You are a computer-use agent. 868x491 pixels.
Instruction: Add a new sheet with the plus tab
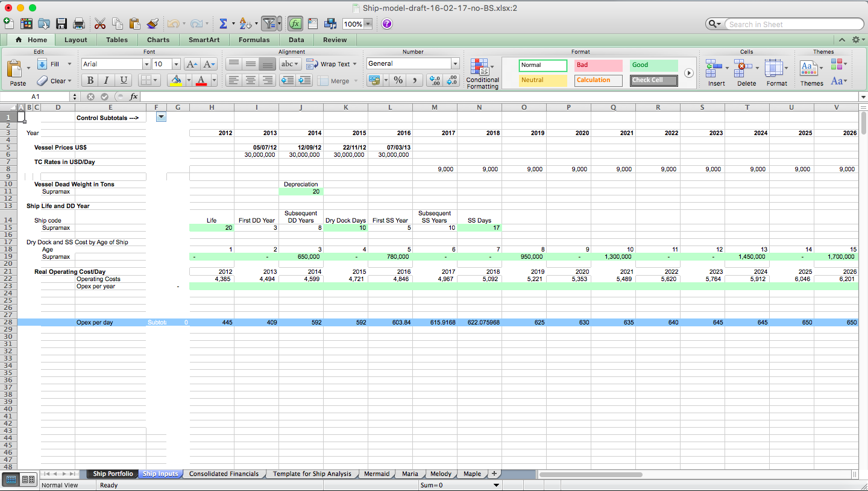494,474
